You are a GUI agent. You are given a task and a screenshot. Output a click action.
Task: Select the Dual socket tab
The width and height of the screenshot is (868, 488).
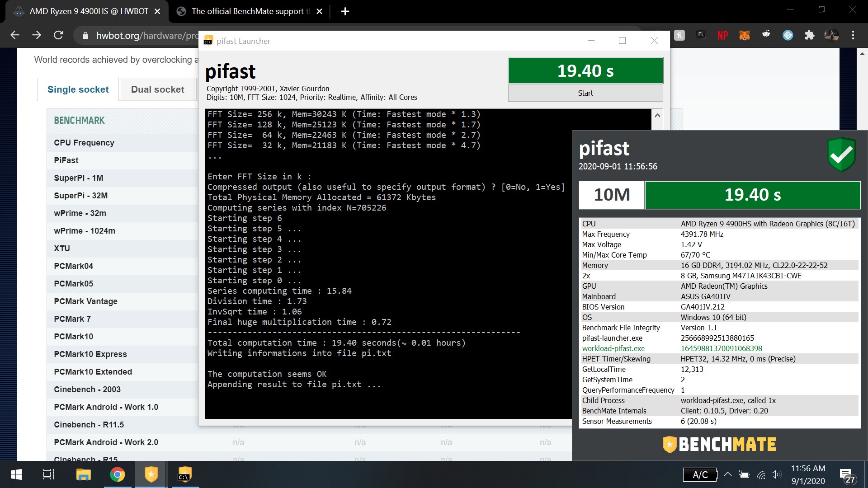point(158,89)
